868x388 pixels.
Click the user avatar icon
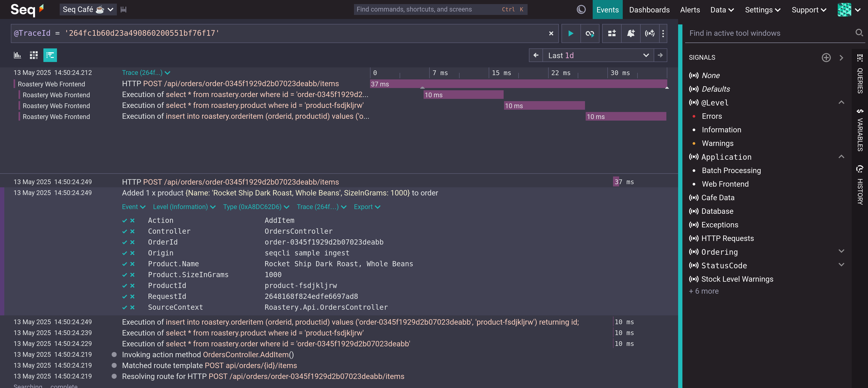844,10
